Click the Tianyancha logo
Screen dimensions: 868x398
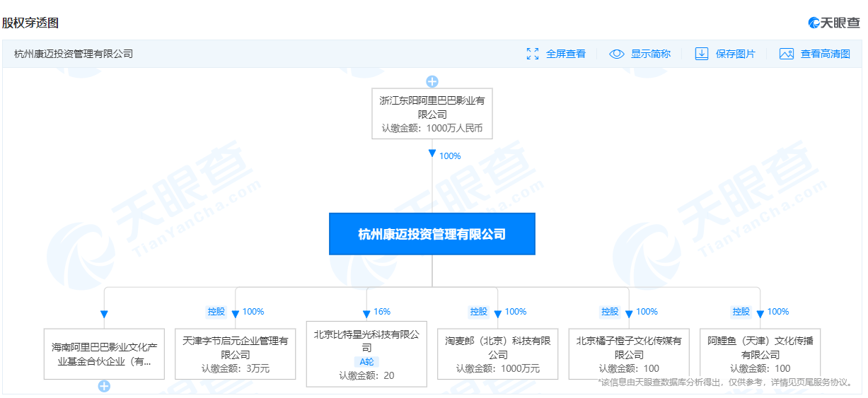pos(834,23)
